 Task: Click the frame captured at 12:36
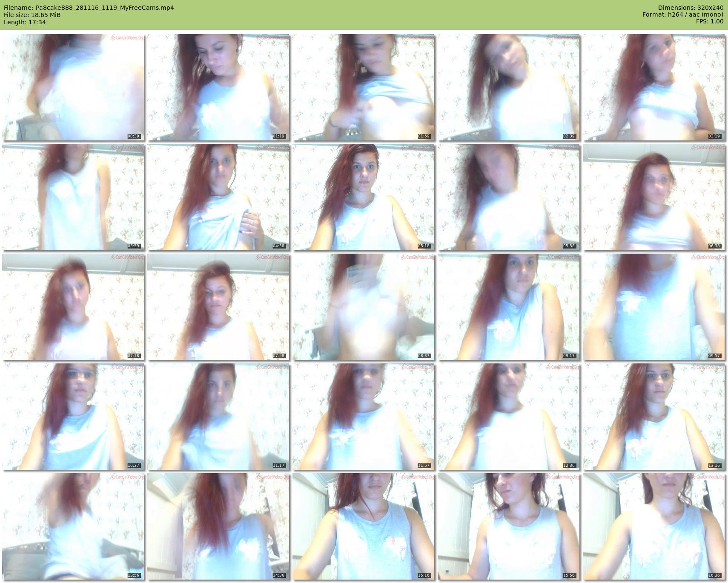(x=509, y=417)
